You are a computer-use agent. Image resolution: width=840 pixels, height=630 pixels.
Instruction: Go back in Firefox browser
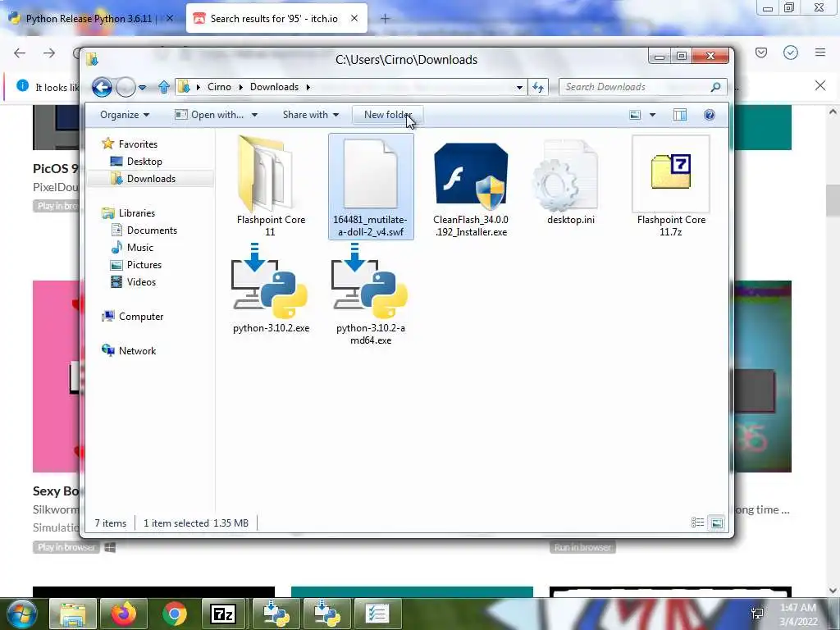tap(20, 53)
